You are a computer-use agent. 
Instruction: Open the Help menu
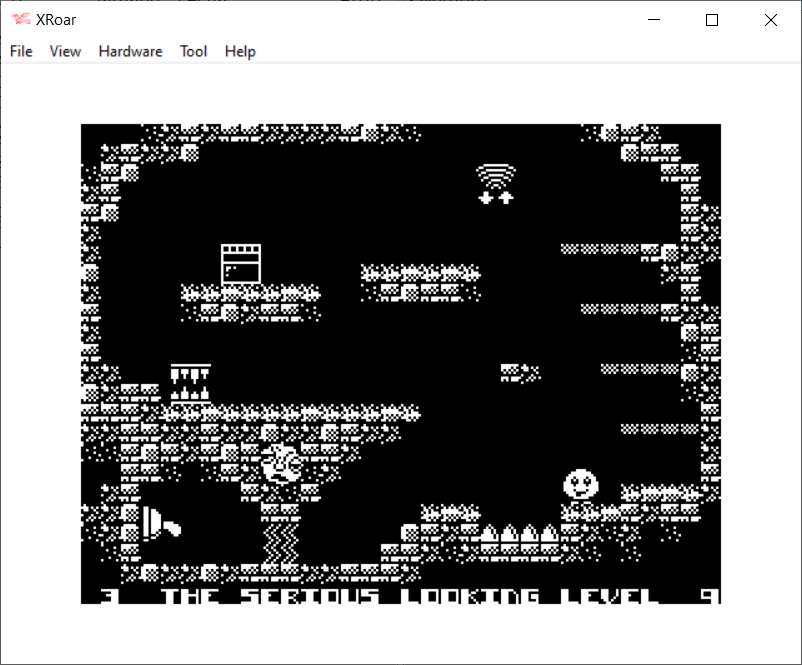pyautogui.click(x=240, y=51)
